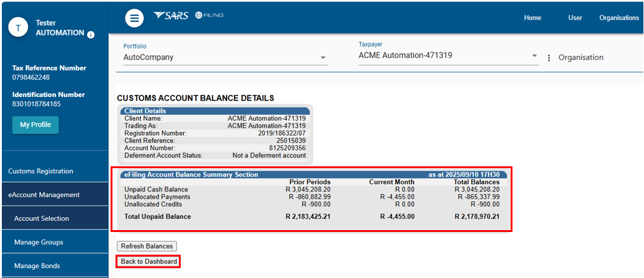Click the user avatar circle
The image size is (644, 278).
[x=18, y=28]
